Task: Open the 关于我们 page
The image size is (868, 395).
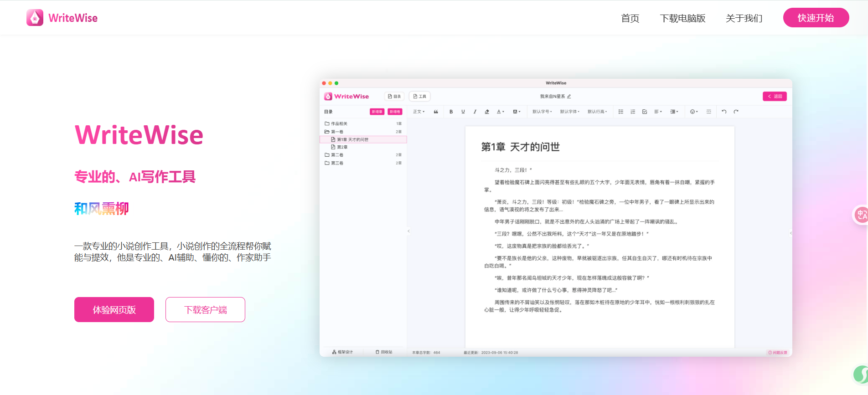Action: click(744, 18)
